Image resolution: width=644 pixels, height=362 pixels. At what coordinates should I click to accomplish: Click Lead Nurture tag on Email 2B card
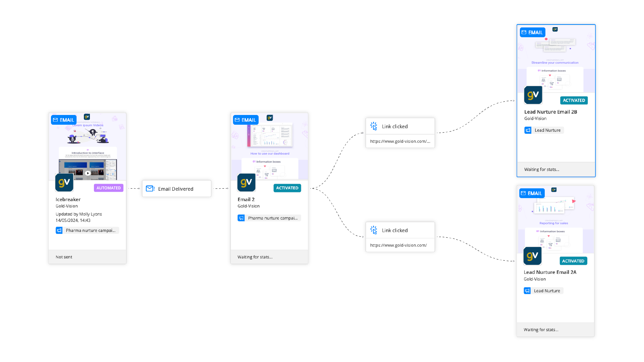pyautogui.click(x=544, y=130)
